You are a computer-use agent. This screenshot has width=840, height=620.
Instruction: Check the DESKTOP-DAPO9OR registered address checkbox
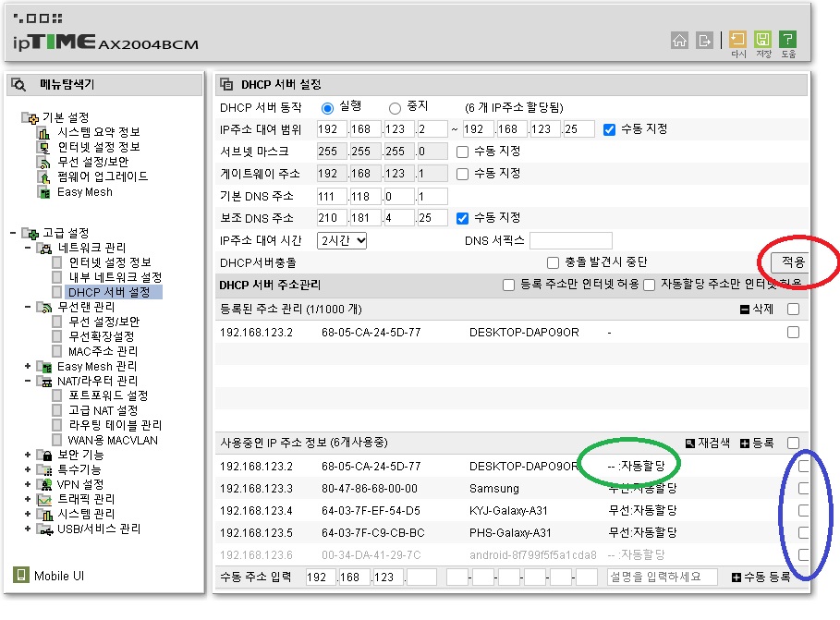click(794, 333)
